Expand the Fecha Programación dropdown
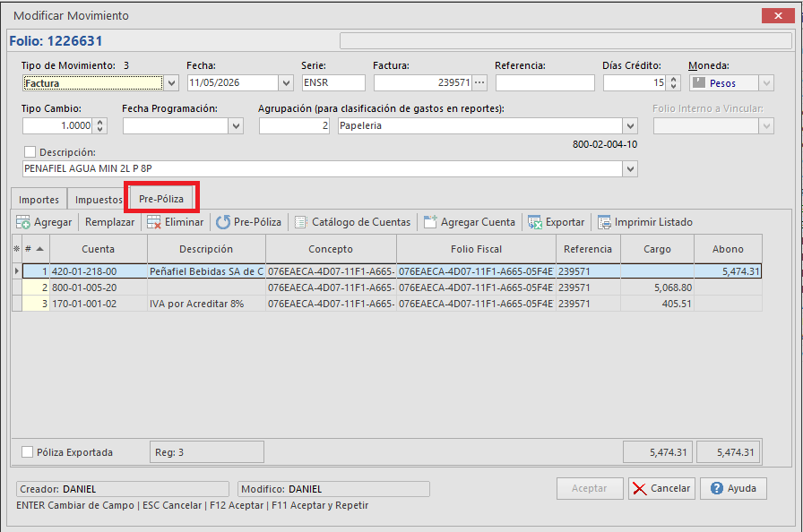This screenshot has height=532, width=803. click(236, 126)
